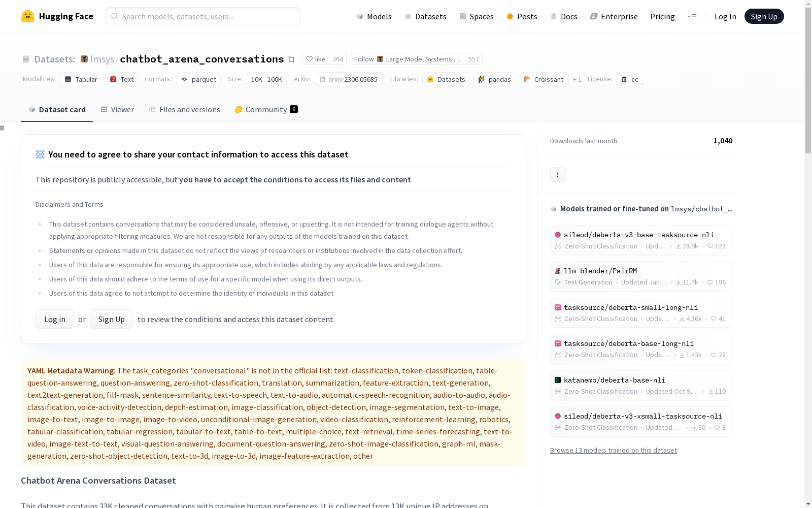Screen dimensions: 812x508
Task: Open the Enterprise nav item
Action: pyautogui.click(x=614, y=16)
